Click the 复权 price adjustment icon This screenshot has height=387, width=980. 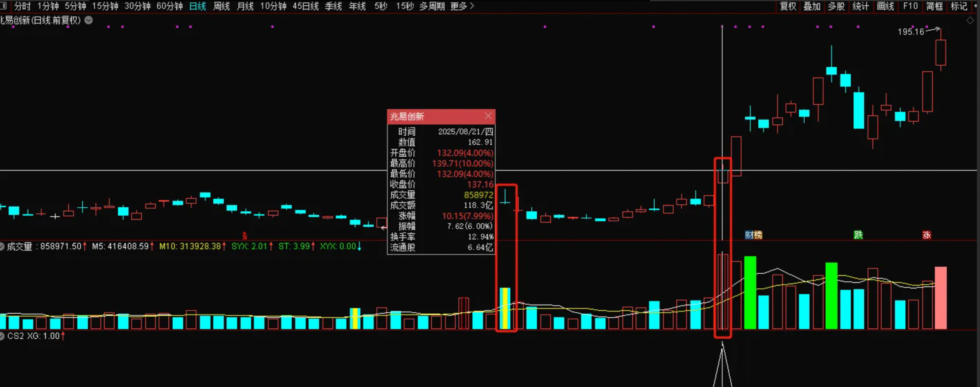click(787, 7)
